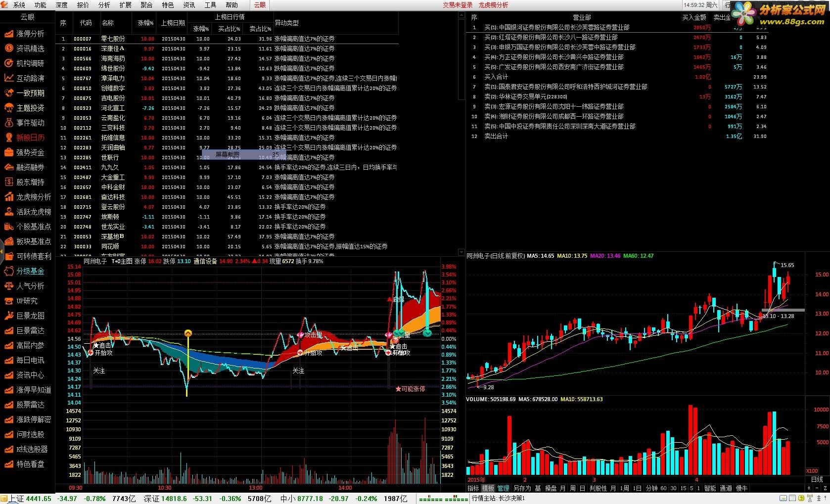Open 每日电讯 sidebar item
Screen dimensions: 830x504
click(x=25, y=360)
